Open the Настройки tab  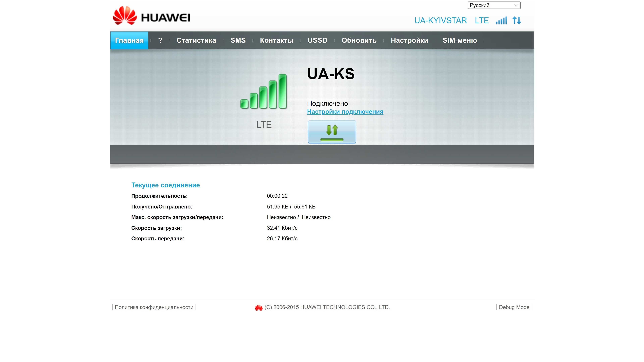[x=410, y=40]
